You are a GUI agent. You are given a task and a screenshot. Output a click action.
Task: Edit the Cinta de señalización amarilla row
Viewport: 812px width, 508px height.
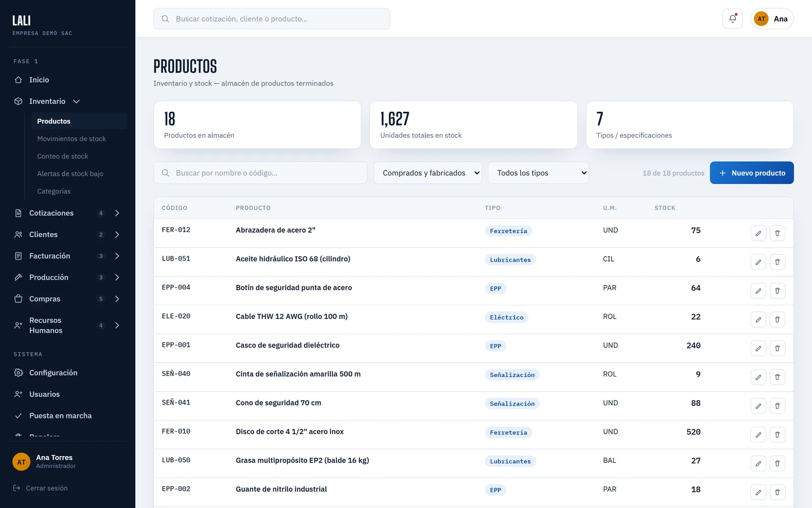click(x=758, y=377)
